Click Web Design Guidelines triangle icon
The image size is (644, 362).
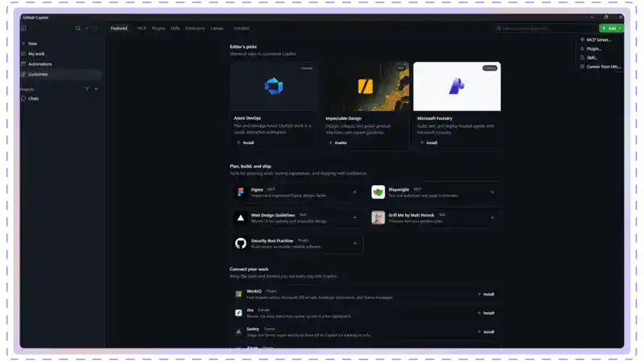coord(241,218)
